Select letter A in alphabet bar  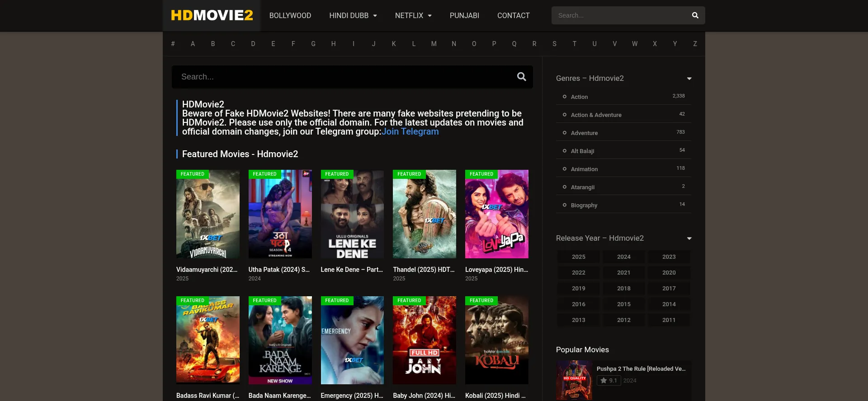pos(193,44)
